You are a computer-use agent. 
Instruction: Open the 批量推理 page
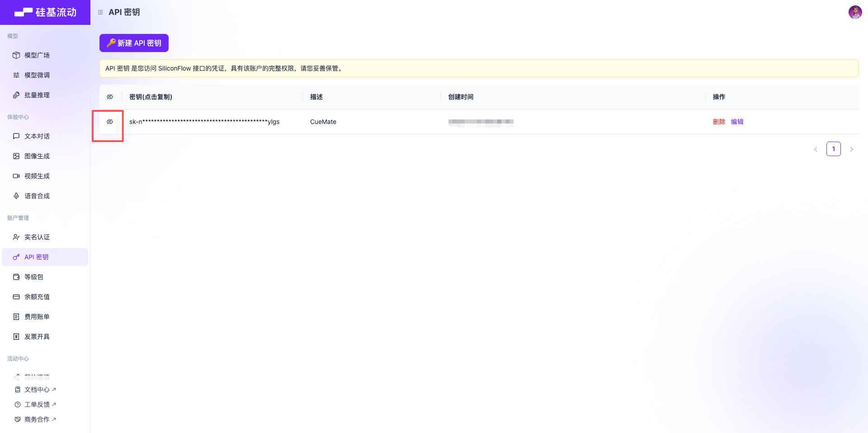(37, 95)
